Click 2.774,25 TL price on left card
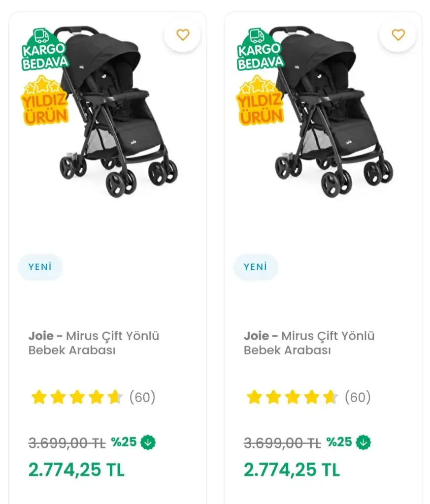430x504 pixels. pyautogui.click(x=76, y=470)
